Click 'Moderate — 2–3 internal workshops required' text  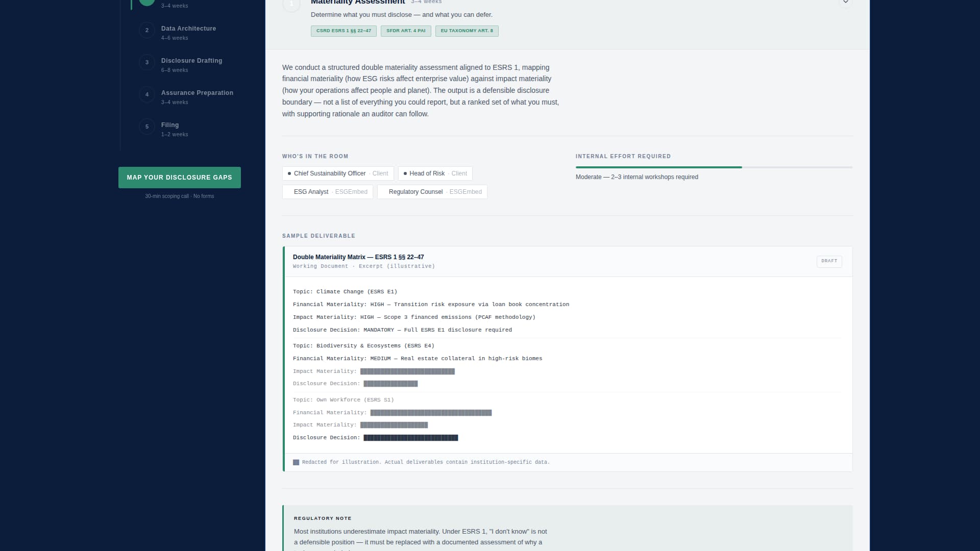click(637, 177)
